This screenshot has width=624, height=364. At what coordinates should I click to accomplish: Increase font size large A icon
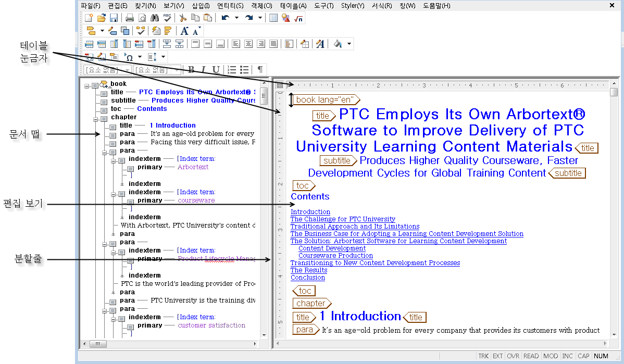184,31
